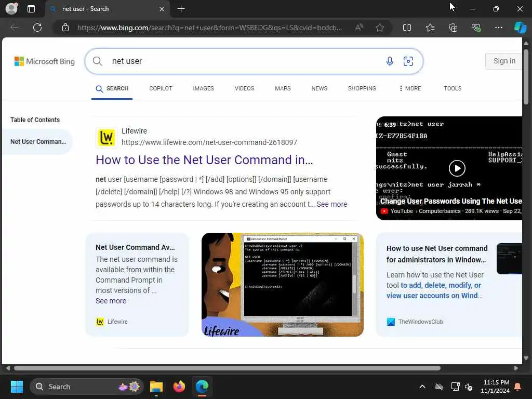Switch to the COPILOT tab
Image resolution: width=532 pixels, height=399 pixels.
161,88
